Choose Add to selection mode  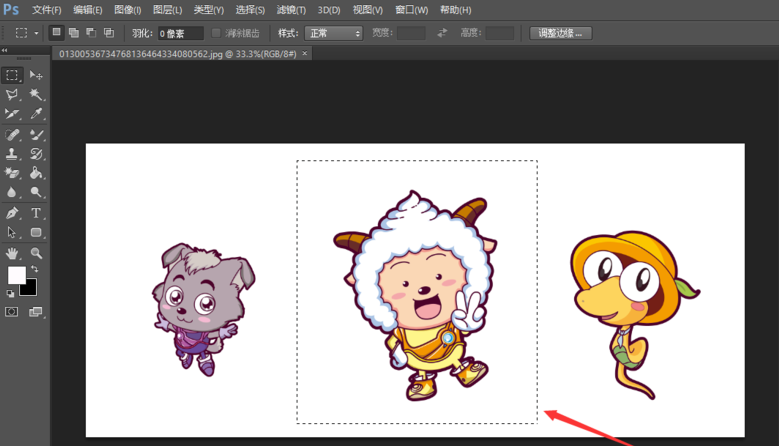(x=74, y=33)
